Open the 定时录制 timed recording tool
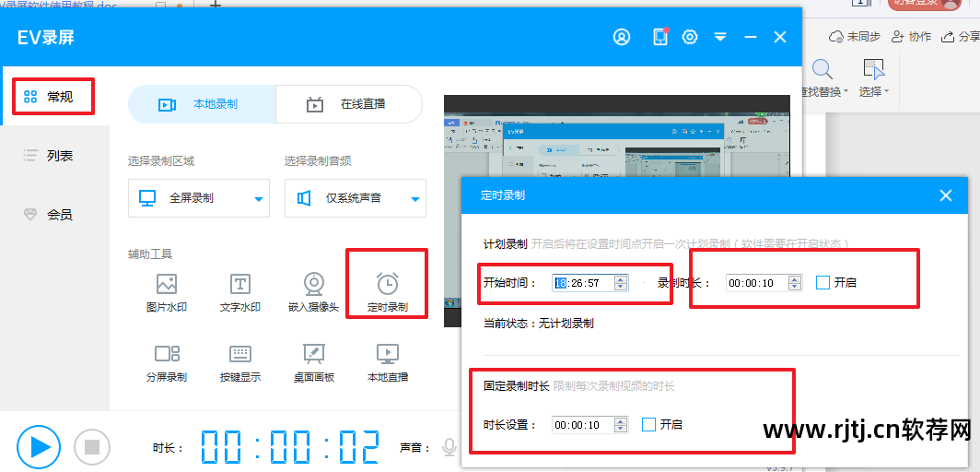This screenshot has height=472, width=980. pos(388,293)
